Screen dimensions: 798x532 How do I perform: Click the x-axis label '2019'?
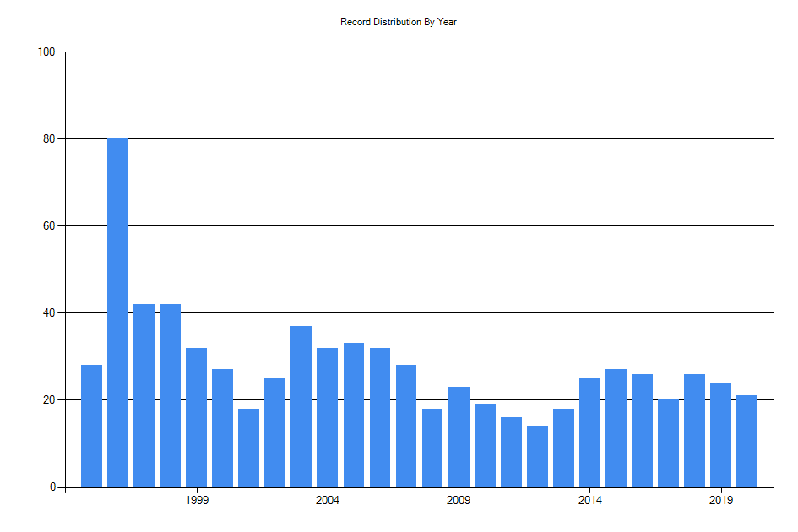(720, 501)
